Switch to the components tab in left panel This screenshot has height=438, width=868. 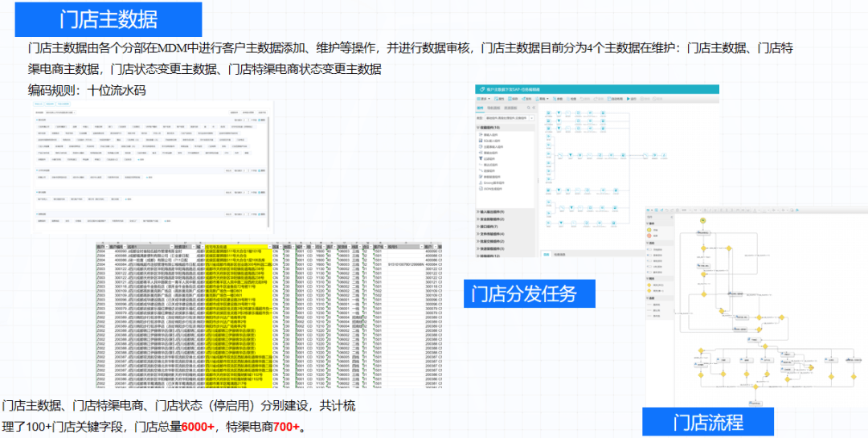point(480,107)
